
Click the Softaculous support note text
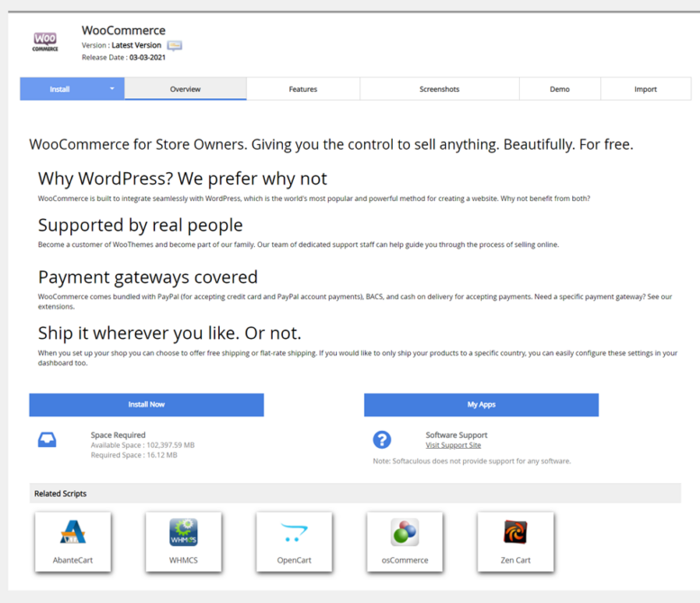click(x=472, y=461)
